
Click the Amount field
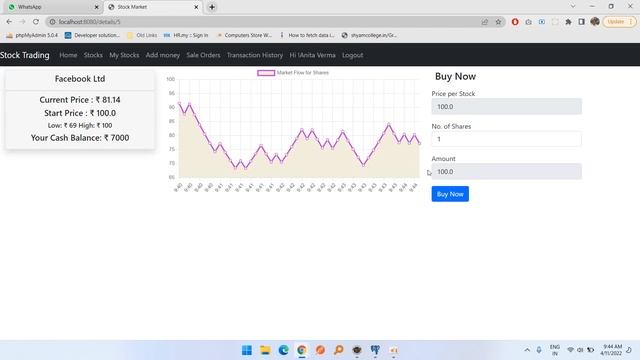tap(507, 171)
